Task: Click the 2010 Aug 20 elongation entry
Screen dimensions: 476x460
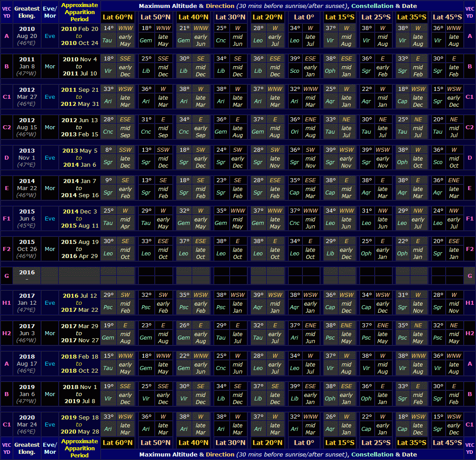Action: pyautogui.click(x=26, y=36)
